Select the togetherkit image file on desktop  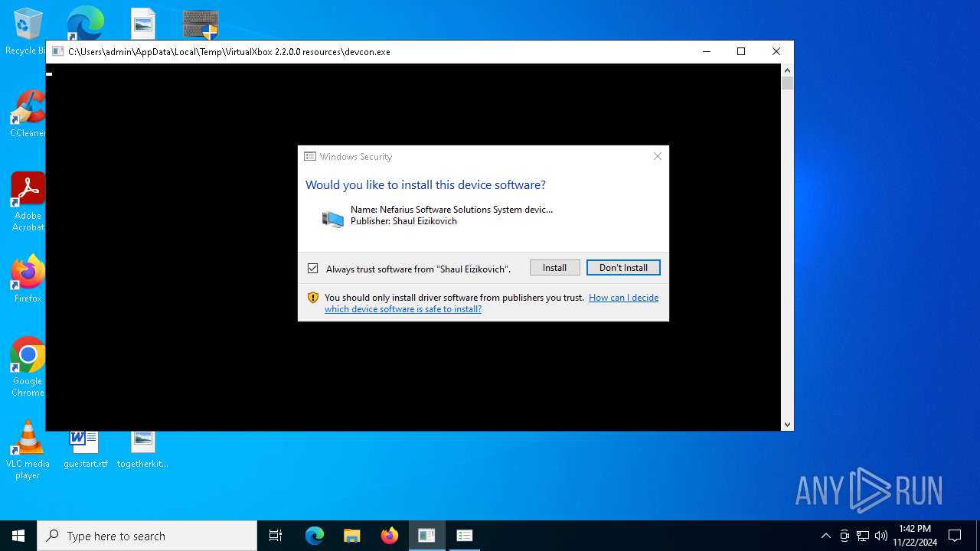pos(142,450)
